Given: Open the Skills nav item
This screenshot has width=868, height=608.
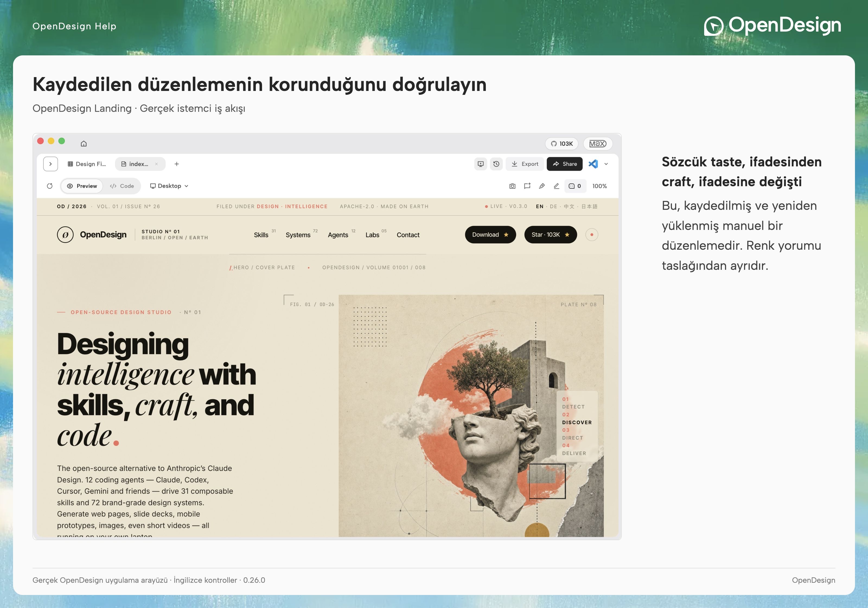Looking at the screenshot, I should 261,235.
